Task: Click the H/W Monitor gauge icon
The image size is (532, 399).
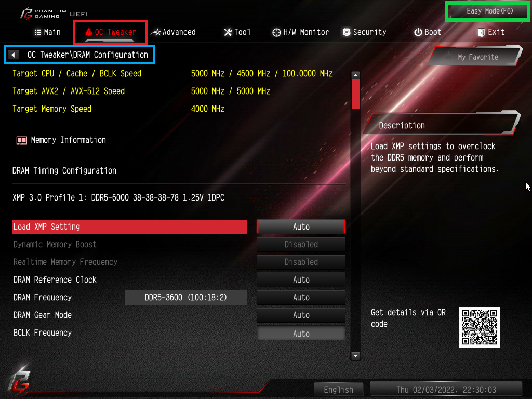Action: click(276, 32)
